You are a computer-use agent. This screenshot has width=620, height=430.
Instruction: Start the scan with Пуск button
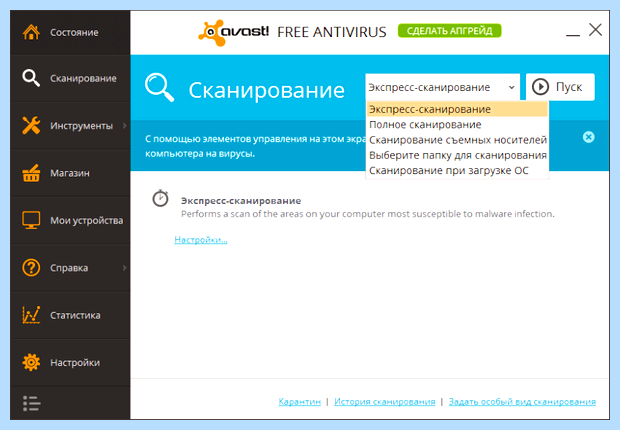560,87
